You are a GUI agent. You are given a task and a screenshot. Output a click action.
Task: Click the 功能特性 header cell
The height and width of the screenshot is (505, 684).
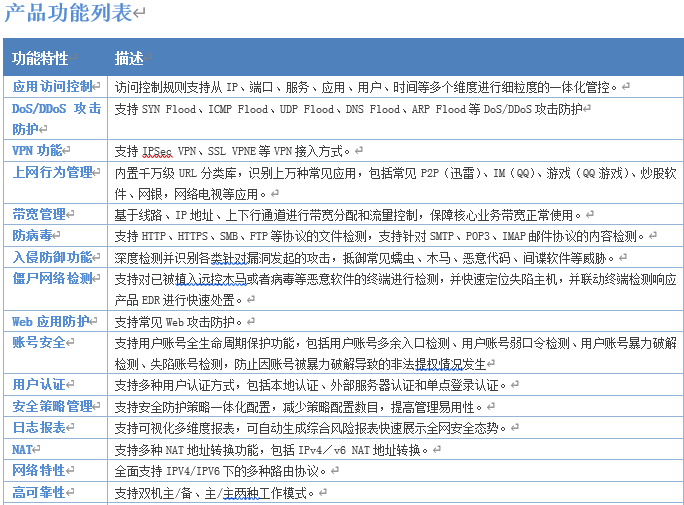coord(55,58)
